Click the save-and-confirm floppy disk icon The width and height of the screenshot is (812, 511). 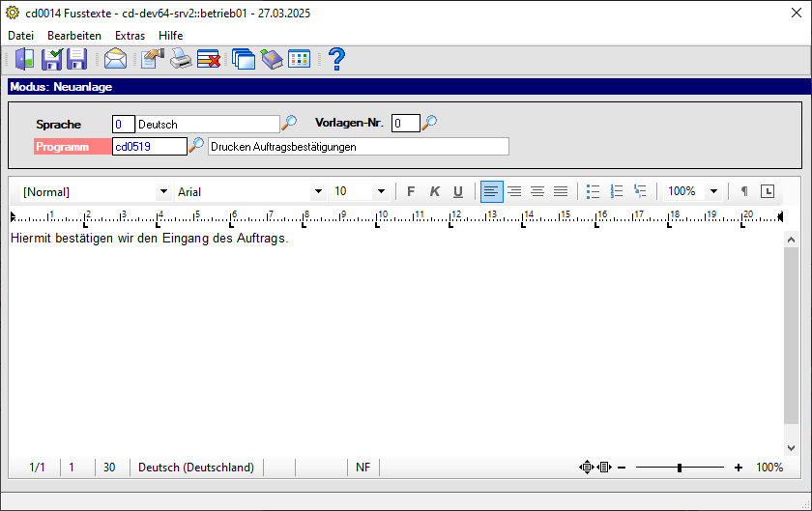click(52, 59)
